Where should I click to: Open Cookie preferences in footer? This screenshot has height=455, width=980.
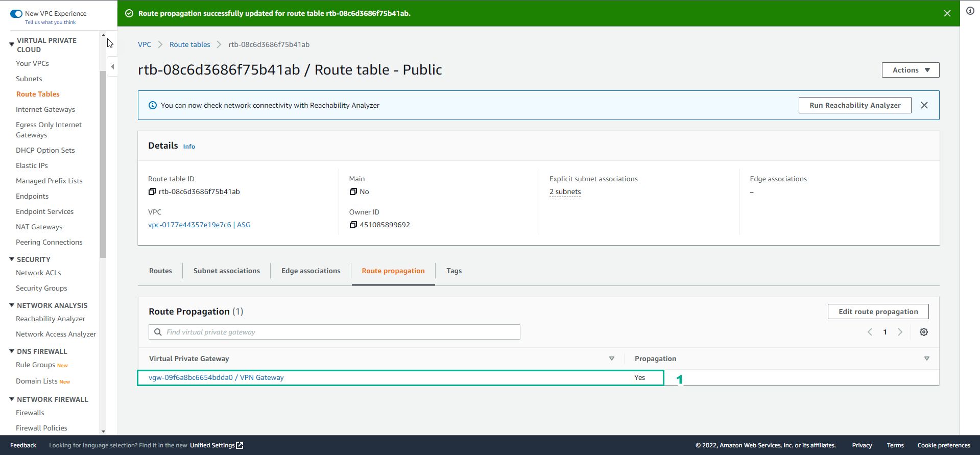tap(944, 445)
